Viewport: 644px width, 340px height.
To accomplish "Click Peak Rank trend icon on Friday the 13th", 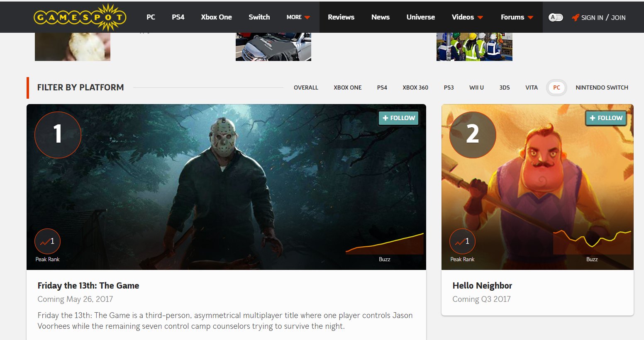I will pos(47,241).
